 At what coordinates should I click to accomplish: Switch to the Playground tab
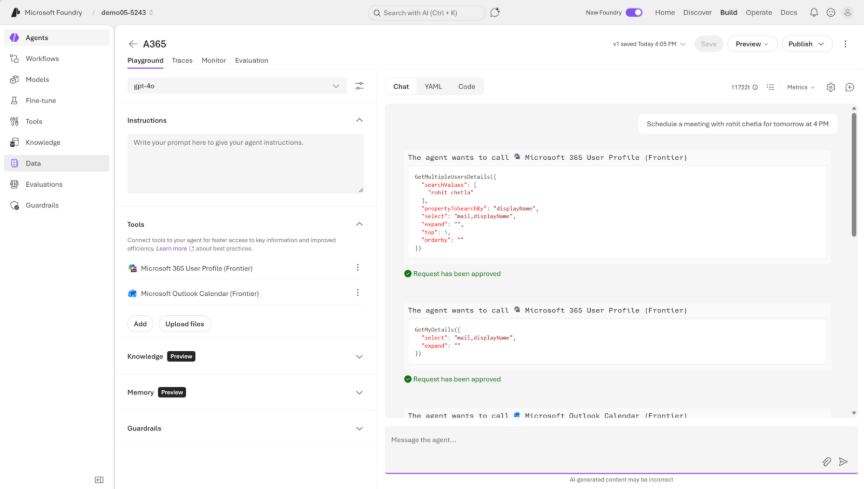tap(145, 61)
